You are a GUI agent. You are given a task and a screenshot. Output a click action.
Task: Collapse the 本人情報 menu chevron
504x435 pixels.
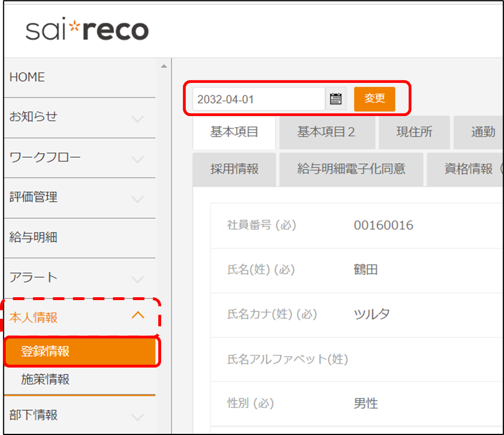(138, 315)
